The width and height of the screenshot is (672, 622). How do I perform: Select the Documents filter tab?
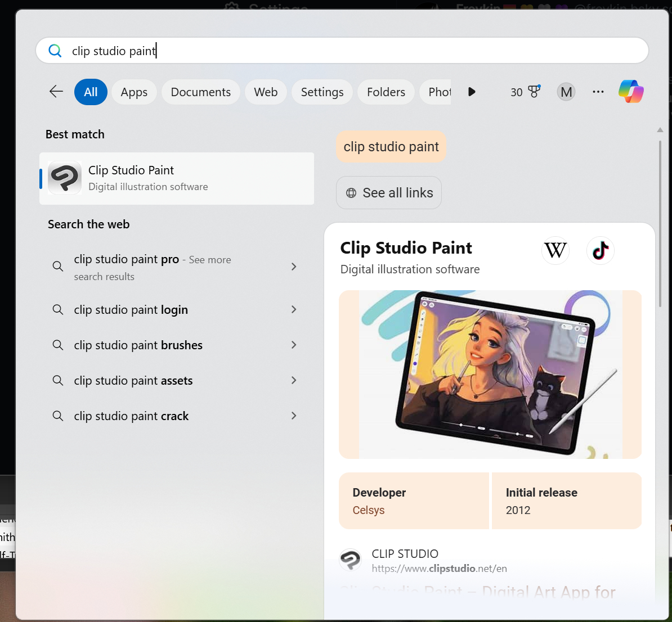[200, 92]
